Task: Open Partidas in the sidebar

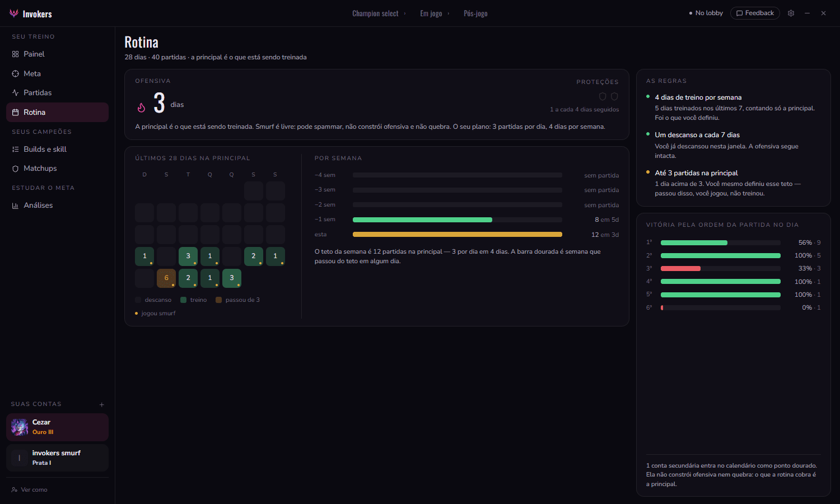Action: click(57, 92)
